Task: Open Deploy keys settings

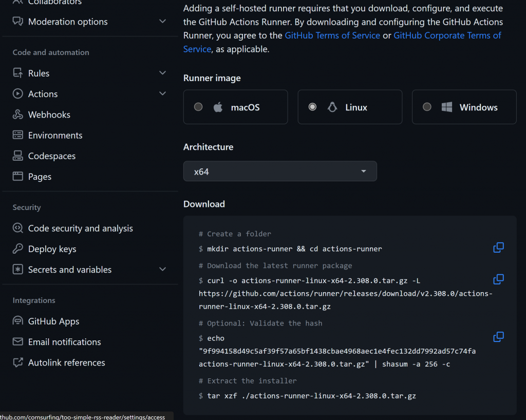Action: [52, 249]
